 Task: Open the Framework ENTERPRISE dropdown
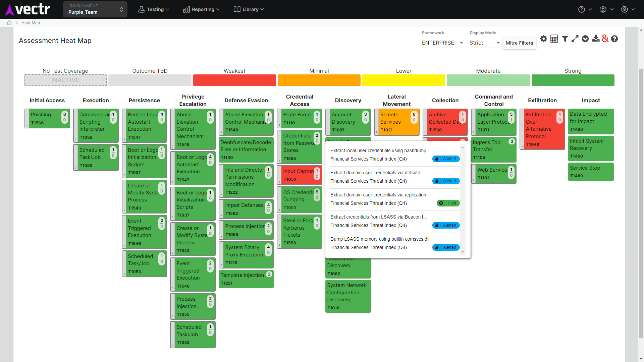442,43
